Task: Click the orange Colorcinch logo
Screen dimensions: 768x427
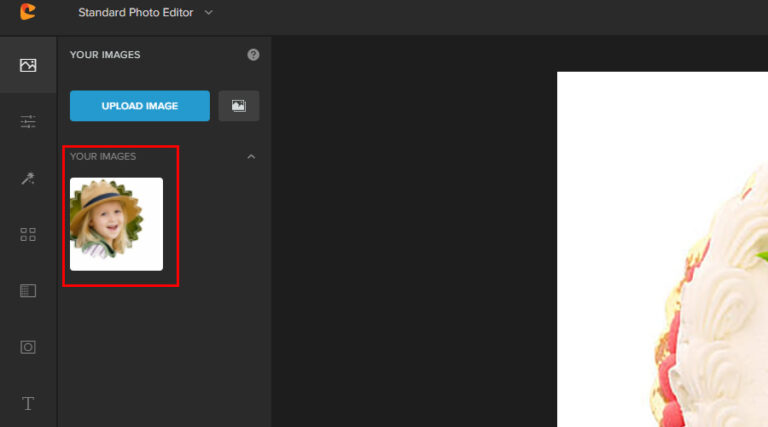Action: [x=28, y=12]
